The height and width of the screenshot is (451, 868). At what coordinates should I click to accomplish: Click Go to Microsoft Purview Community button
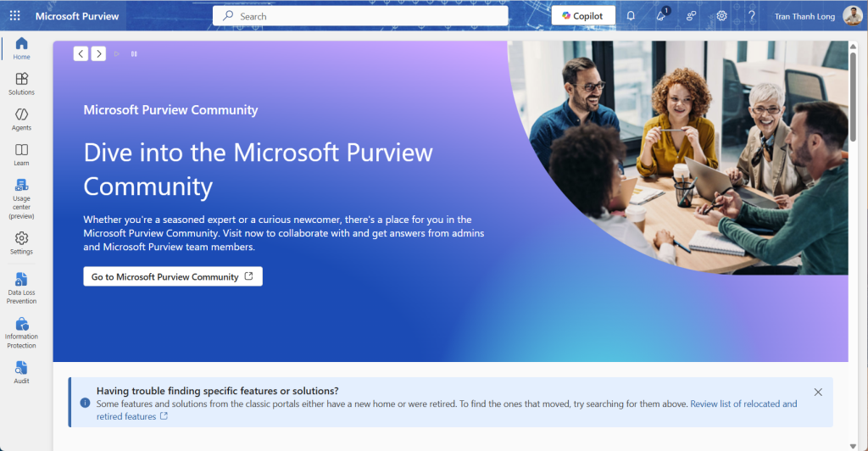[173, 276]
